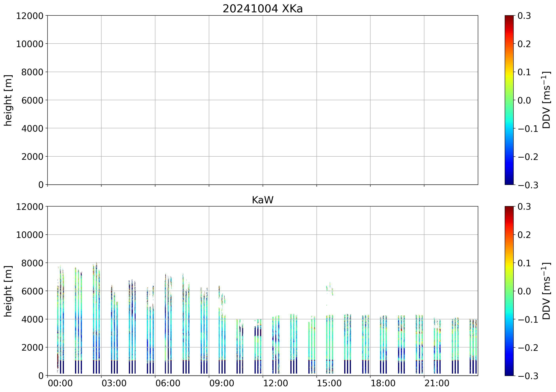
Task: Click the 00:00 time axis label
Action: click(x=60, y=383)
